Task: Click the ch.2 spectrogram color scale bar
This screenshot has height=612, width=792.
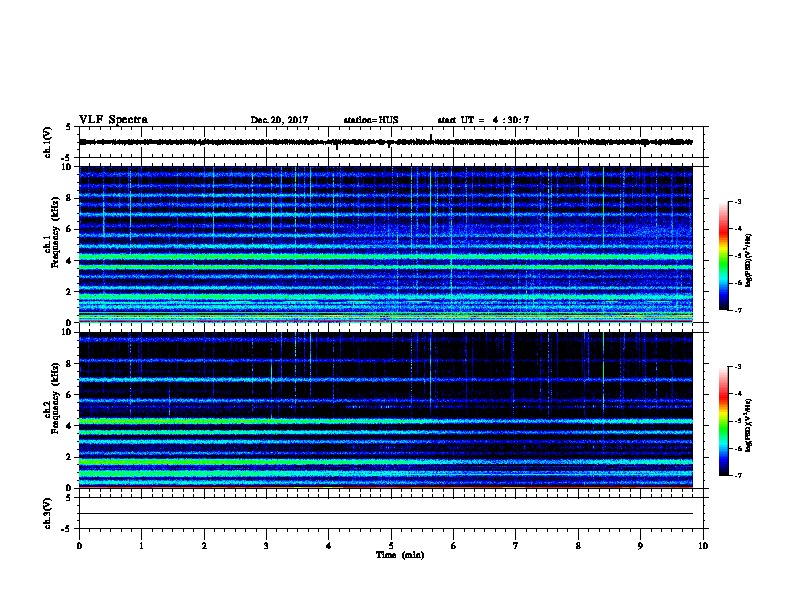Action: pyautogui.click(x=723, y=421)
